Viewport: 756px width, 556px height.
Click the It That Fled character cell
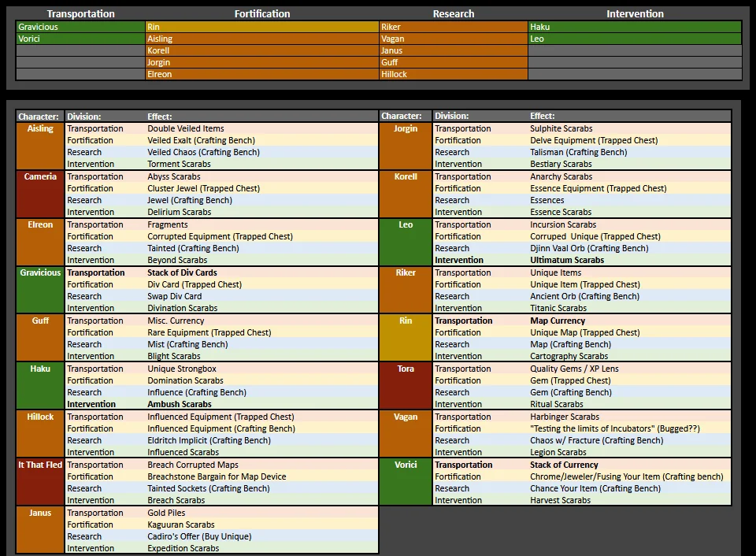click(x=40, y=482)
